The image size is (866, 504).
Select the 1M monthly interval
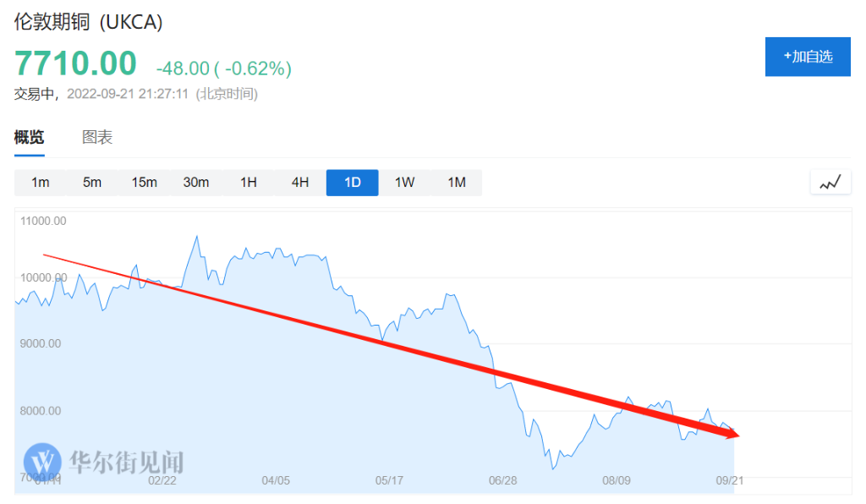coord(456,183)
